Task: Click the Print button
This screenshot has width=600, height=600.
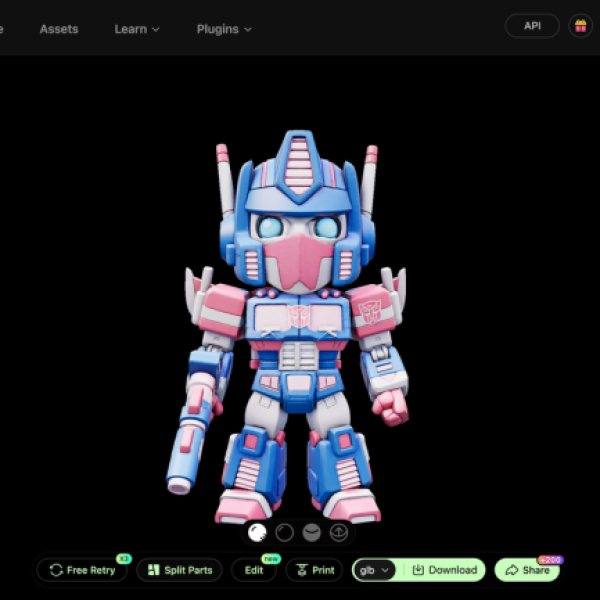Action: [x=315, y=570]
